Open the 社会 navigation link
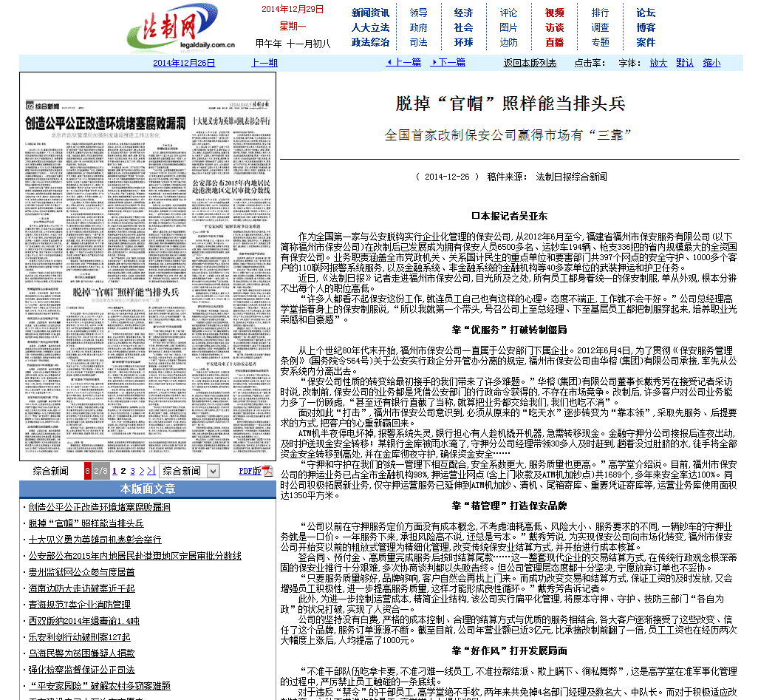This screenshot has height=700, width=758. (x=464, y=27)
